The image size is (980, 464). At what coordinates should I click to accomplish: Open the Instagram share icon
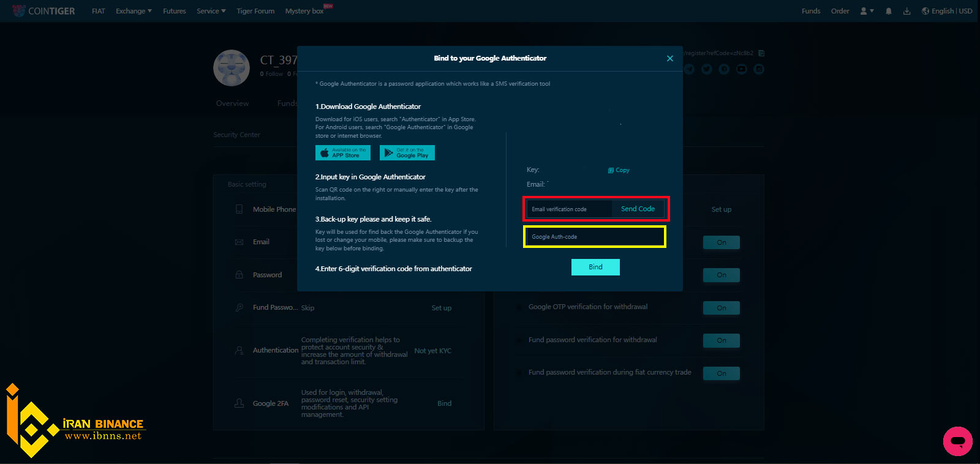point(759,69)
